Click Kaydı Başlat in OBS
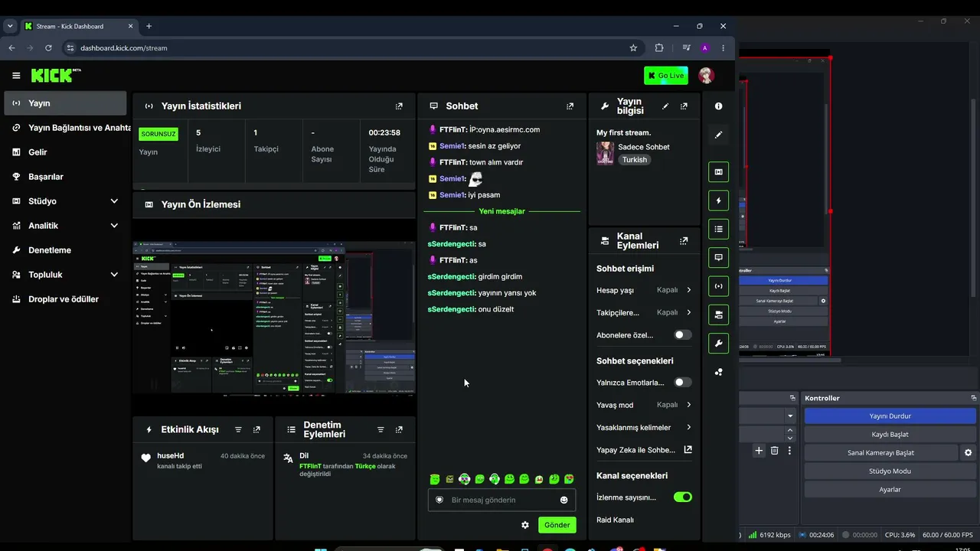 click(890, 435)
